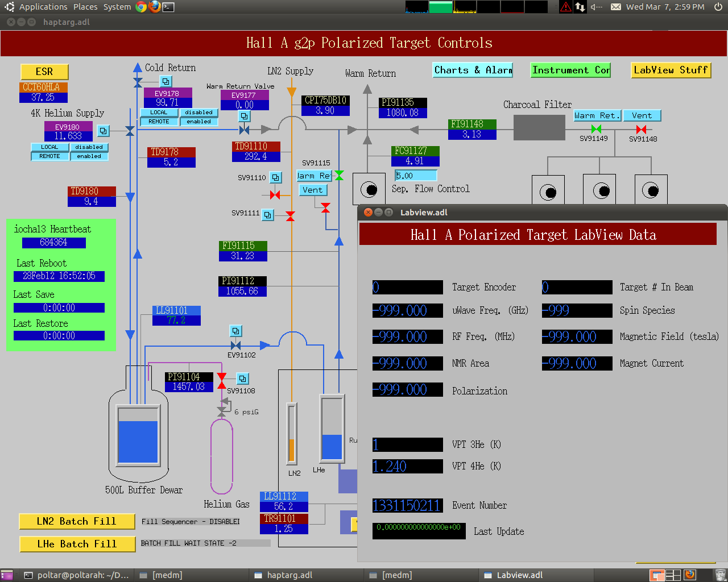The height and width of the screenshot is (582, 728).
Task: Open the Places menu
Action: (x=85, y=7)
